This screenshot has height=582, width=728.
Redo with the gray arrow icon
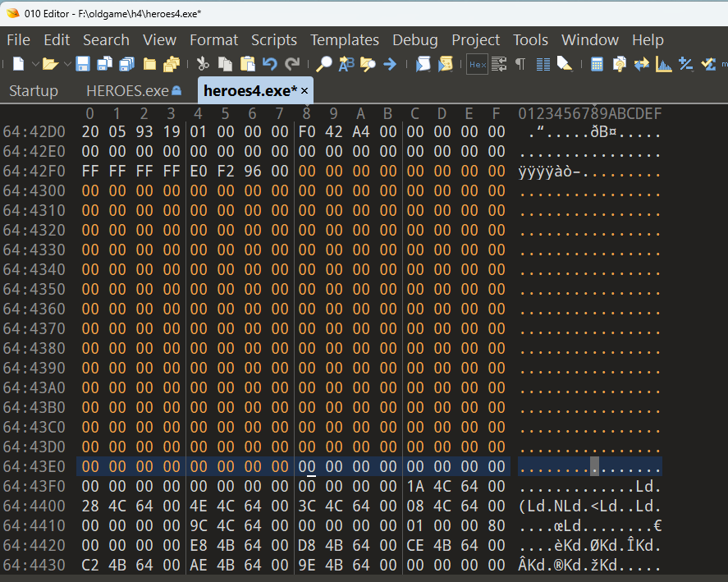[x=292, y=64]
